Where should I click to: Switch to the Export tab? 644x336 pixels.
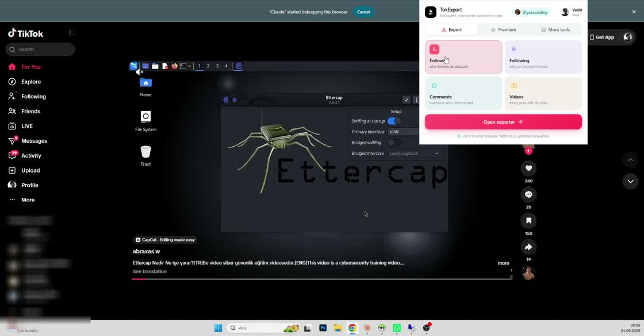[451, 30]
